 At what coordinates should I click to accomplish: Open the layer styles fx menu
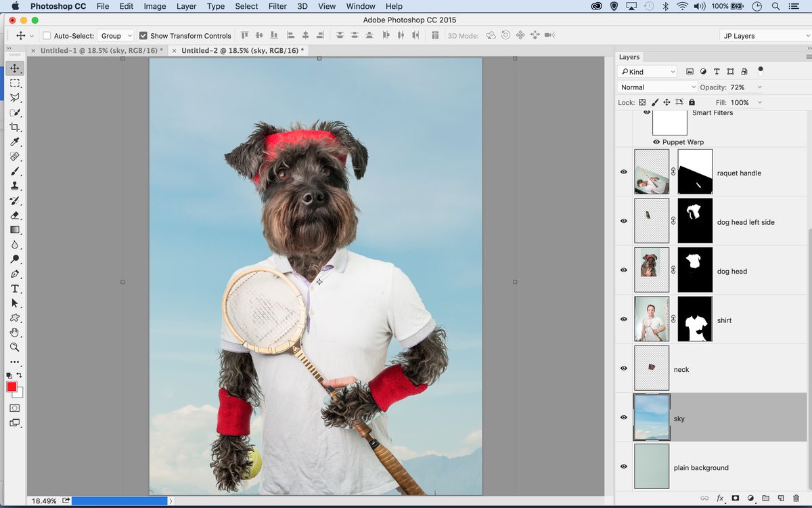pos(720,499)
